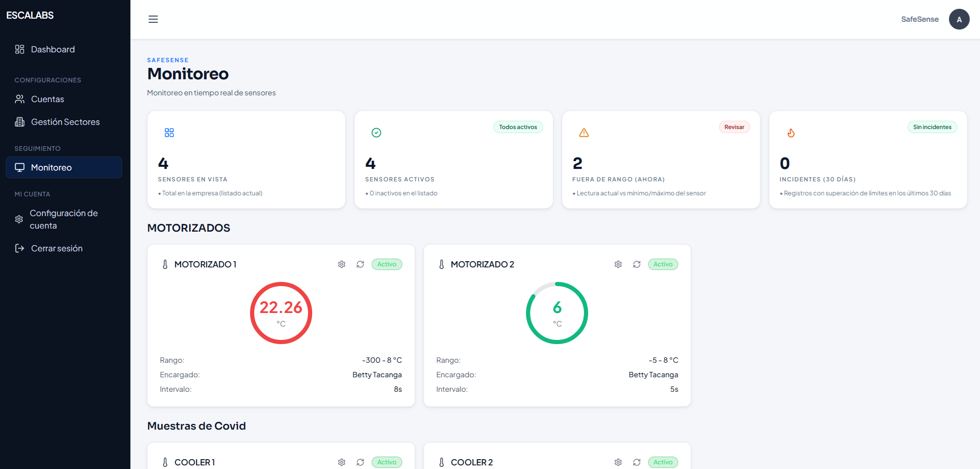Click the check-circle icon on Sensores activos card

click(x=376, y=133)
